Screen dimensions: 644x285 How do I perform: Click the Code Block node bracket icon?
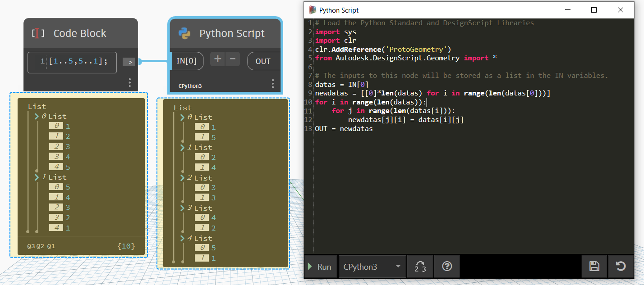point(38,34)
